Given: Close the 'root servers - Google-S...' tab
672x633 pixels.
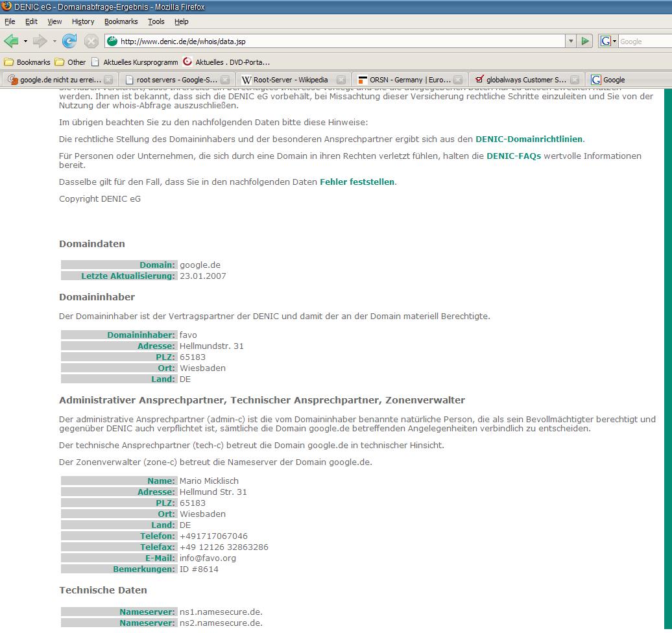Looking at the screenshot, I should click(225, 80).
